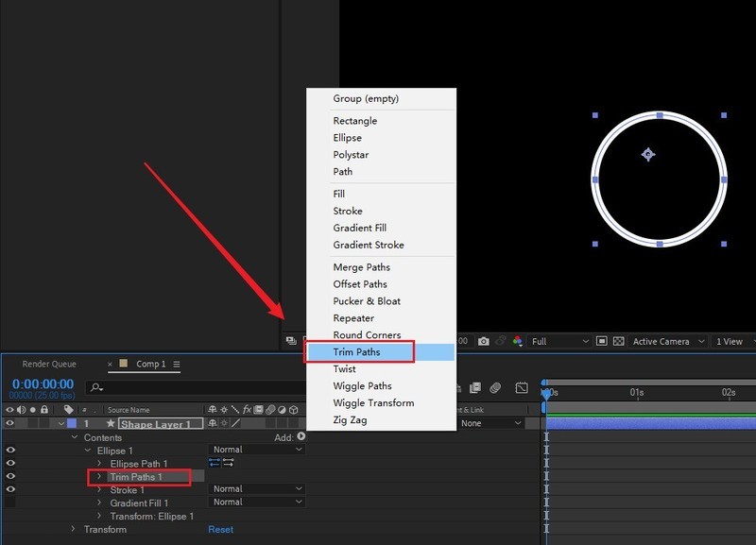Click the motion blur enable icon

[495, 388]
